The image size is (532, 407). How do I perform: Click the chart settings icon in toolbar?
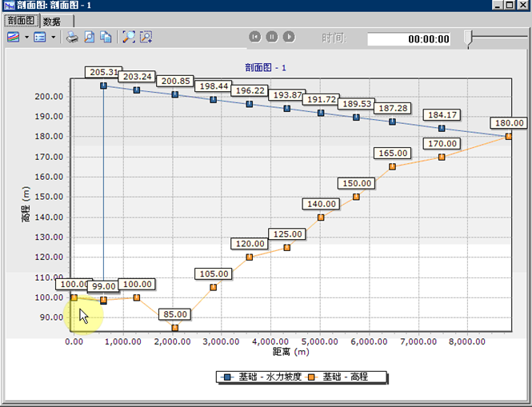(14, 37)
